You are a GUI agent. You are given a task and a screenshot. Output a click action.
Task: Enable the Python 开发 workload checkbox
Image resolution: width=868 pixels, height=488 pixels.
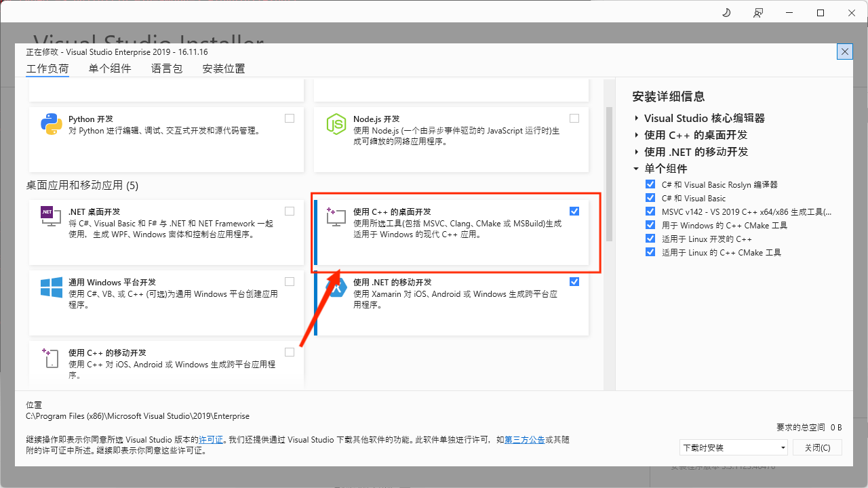(290, 118)
